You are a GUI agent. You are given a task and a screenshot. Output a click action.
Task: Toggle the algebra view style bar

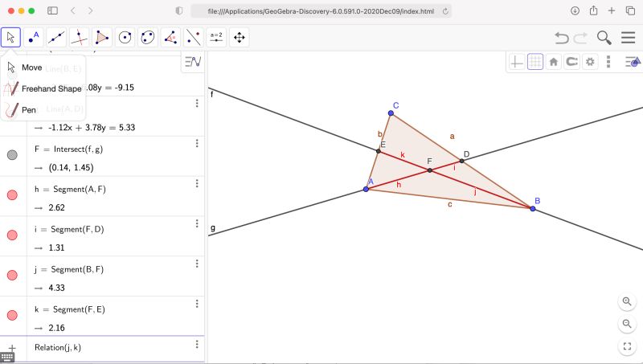[x=193, y=62]
